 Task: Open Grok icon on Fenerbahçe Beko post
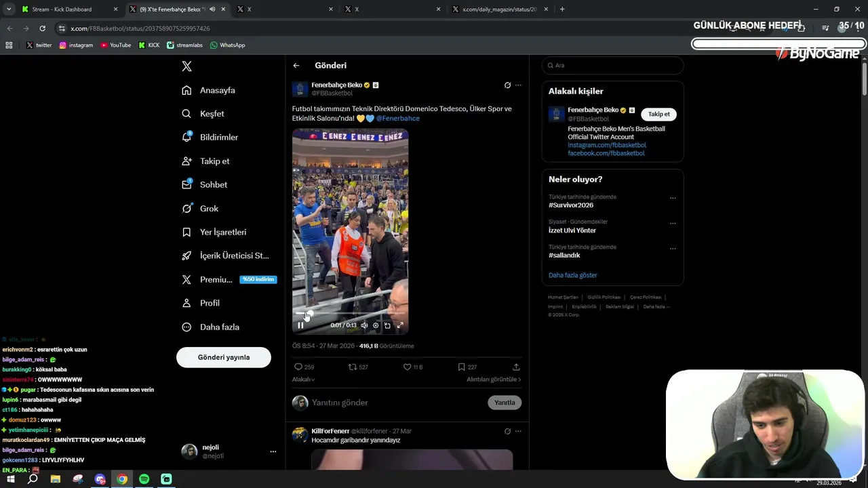tap(507, 85)
